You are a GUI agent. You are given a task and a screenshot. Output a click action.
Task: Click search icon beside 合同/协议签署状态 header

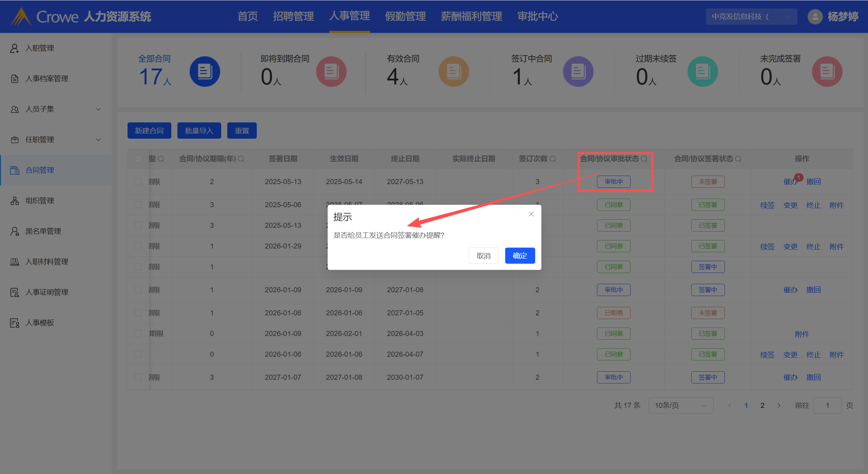click(x=738, y=159)
